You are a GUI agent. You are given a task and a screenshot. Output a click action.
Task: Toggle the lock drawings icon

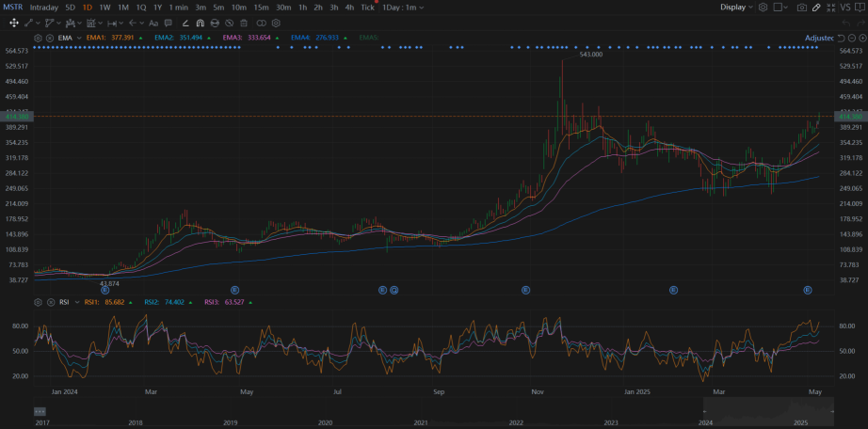point(215,24)
